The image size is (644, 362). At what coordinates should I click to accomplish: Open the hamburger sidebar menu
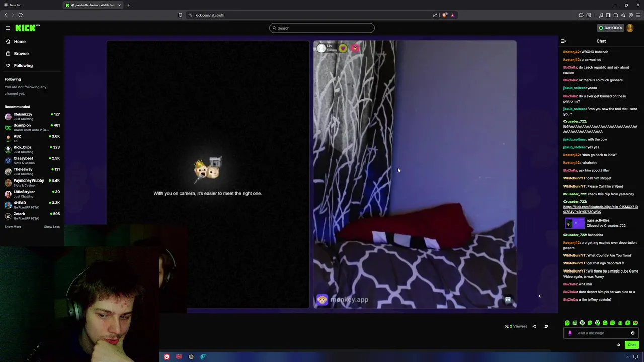(8, 28)
